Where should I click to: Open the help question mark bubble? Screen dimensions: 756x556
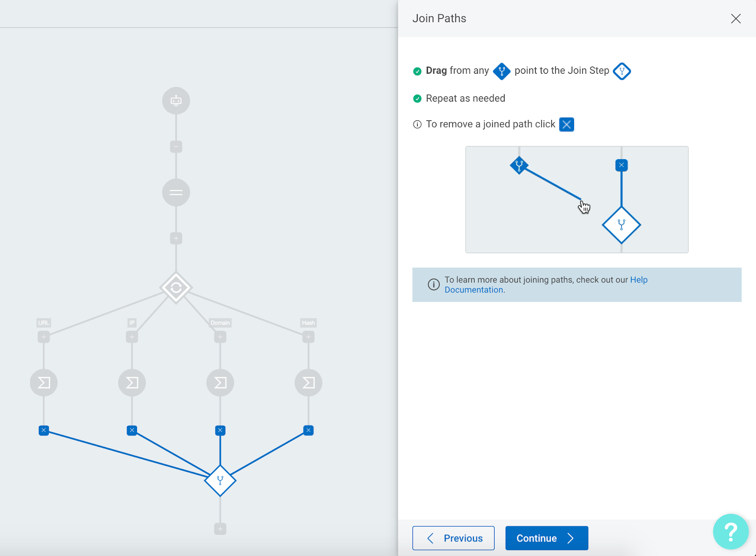point(730,532)
